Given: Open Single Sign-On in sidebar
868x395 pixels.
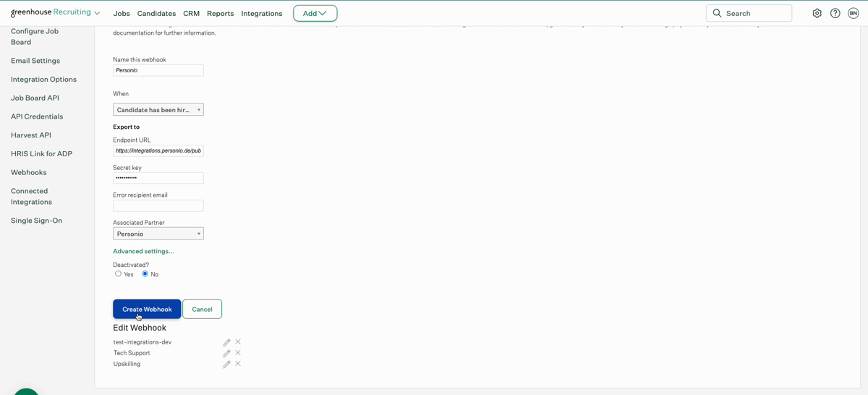Looking at the screenshot, I should 36,221.
